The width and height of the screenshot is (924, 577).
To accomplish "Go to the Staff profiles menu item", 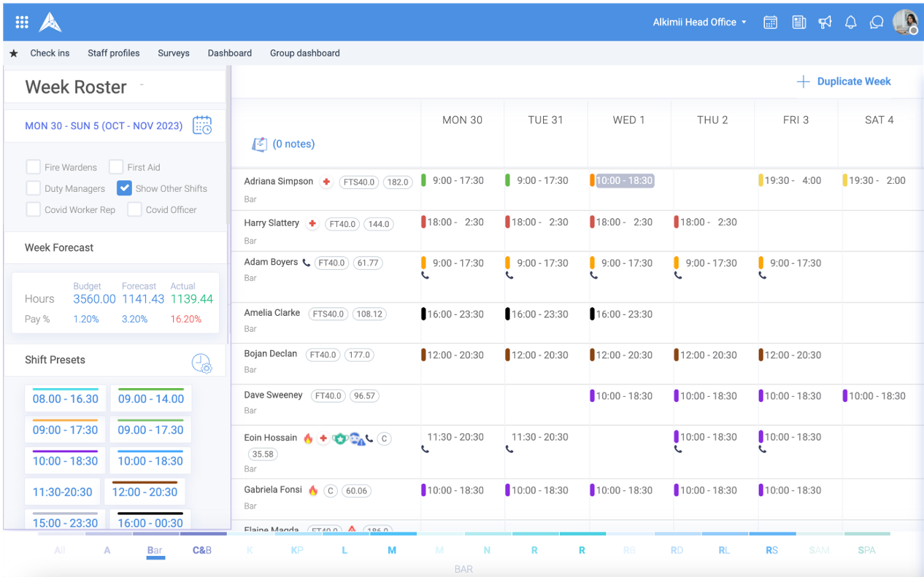I will [114, 53].
